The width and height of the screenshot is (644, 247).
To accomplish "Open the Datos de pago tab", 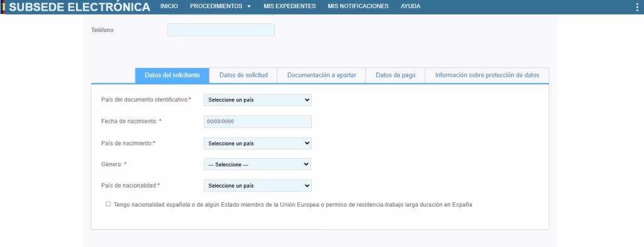I will pos(396,76).
